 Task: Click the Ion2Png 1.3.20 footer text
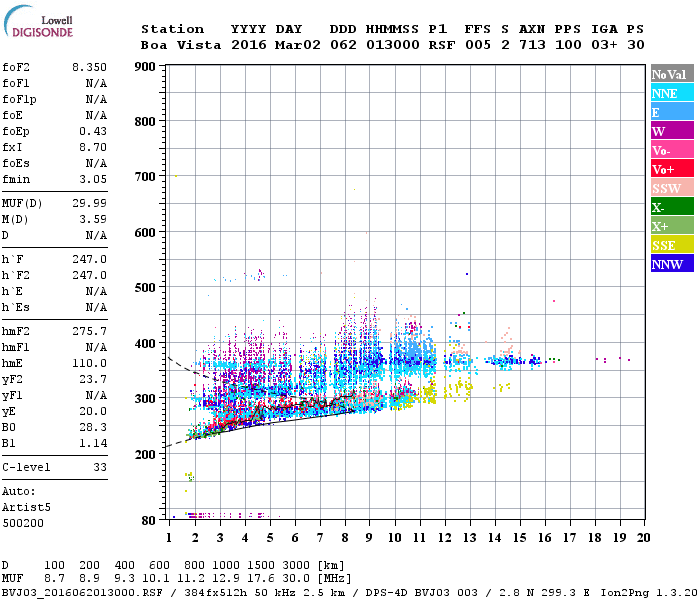tap(650, 593)
